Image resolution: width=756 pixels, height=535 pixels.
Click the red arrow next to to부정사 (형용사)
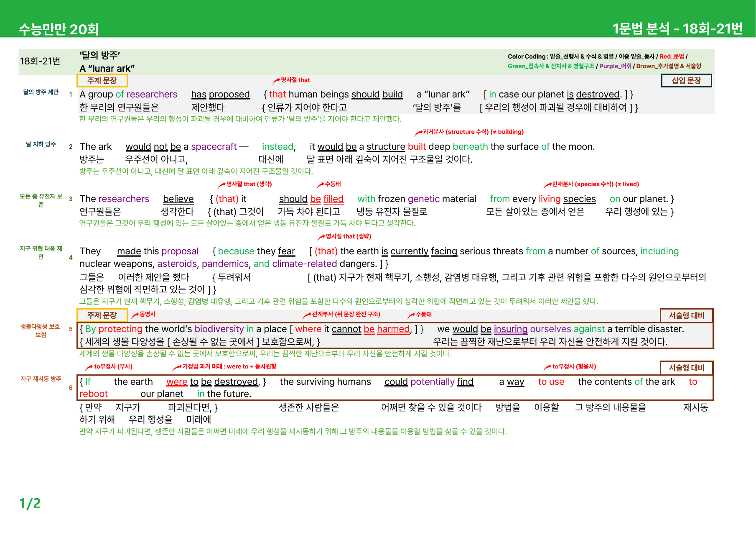click(x=547, y=367)
